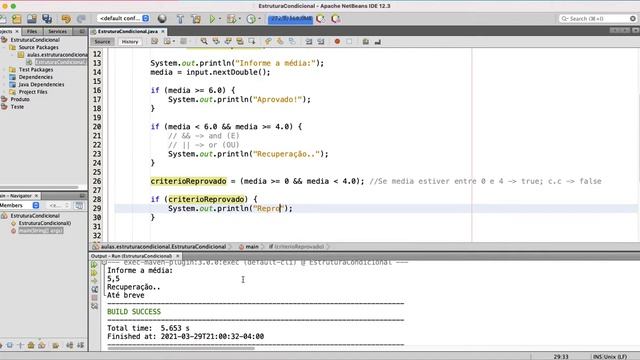This screenshot has width=640, height=360.
Task: Click Re-run green arrows icon in Output
Action: click(x=94, y=264)
